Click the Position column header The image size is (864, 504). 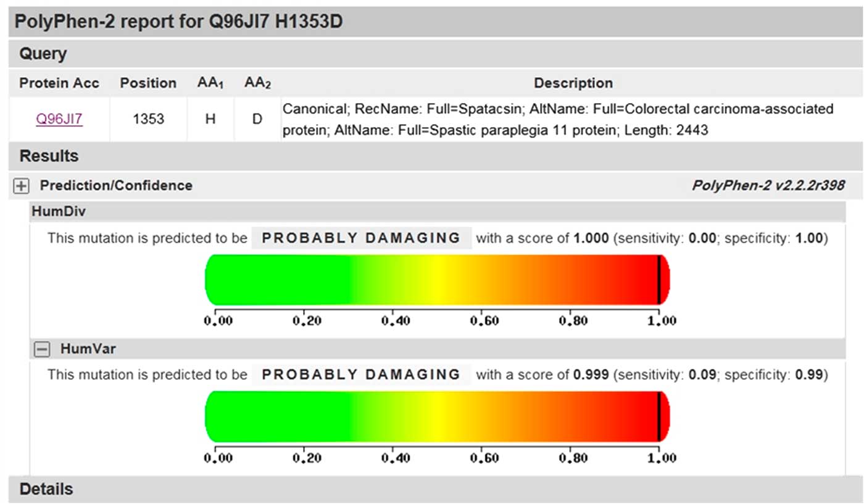point(148,83)
